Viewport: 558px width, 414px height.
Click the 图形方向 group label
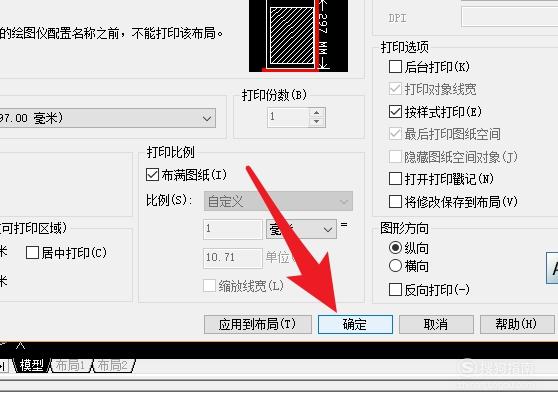tap(404, 228)
